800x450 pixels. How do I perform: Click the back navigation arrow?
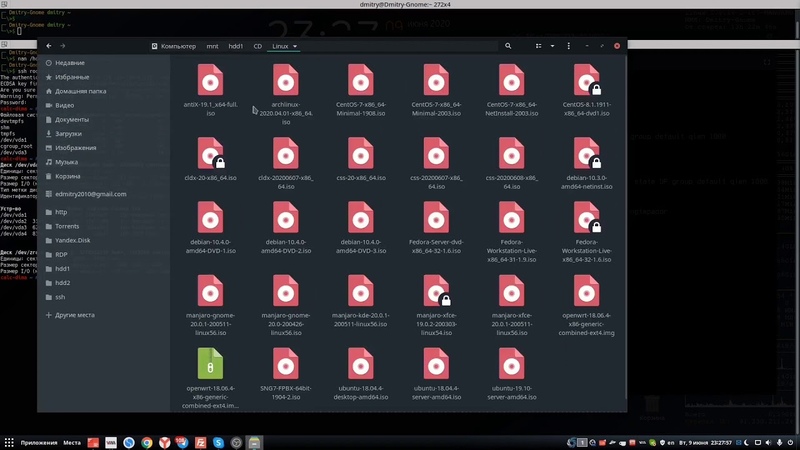(x=47, y=46)
